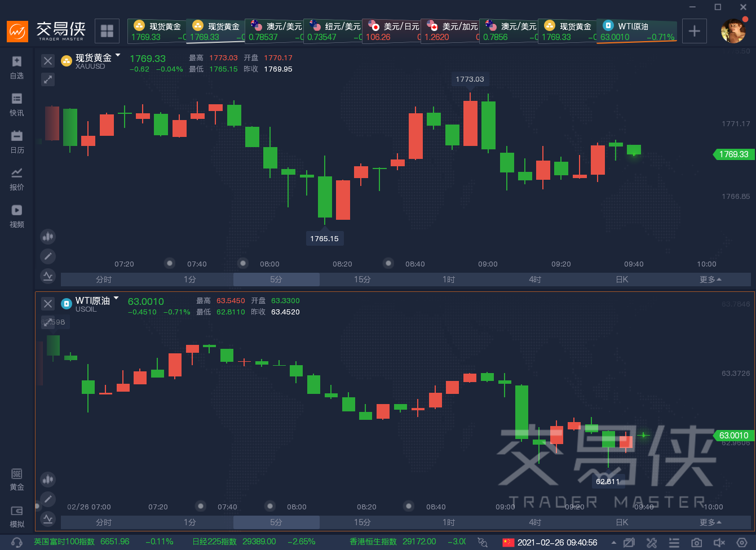Close the WTI原油 chart panel

tap(48, 303)
